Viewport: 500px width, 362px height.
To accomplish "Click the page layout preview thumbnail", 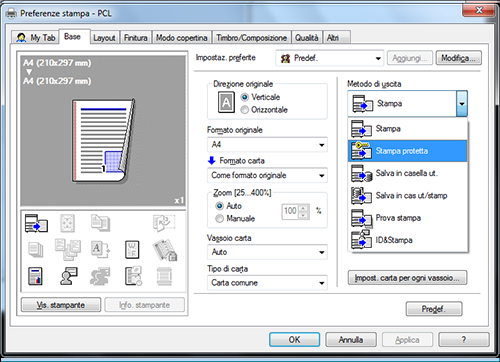I will [103, 141].
